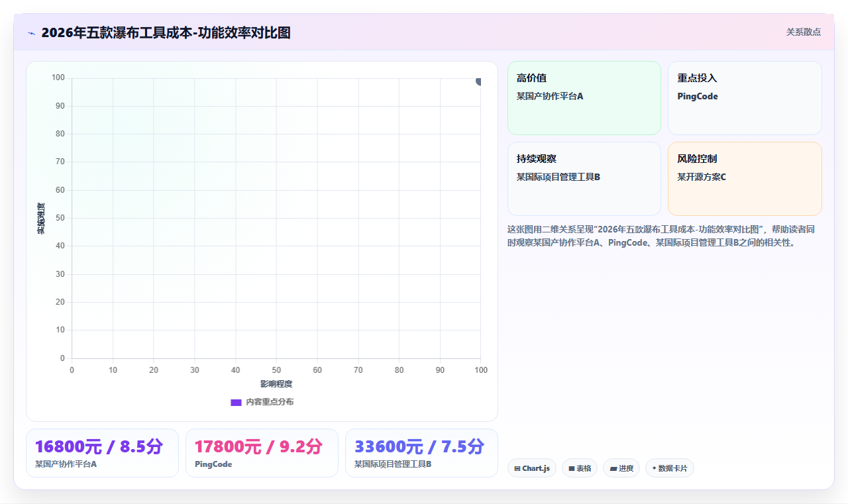Click the 实施难度 y-axis label
This screenshot has height=504, width=848.
click(x=41, y=219)
